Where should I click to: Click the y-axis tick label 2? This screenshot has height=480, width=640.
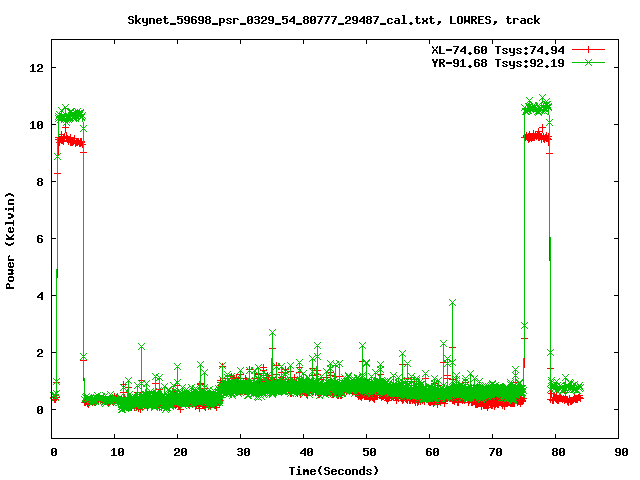tap(40, 353)
